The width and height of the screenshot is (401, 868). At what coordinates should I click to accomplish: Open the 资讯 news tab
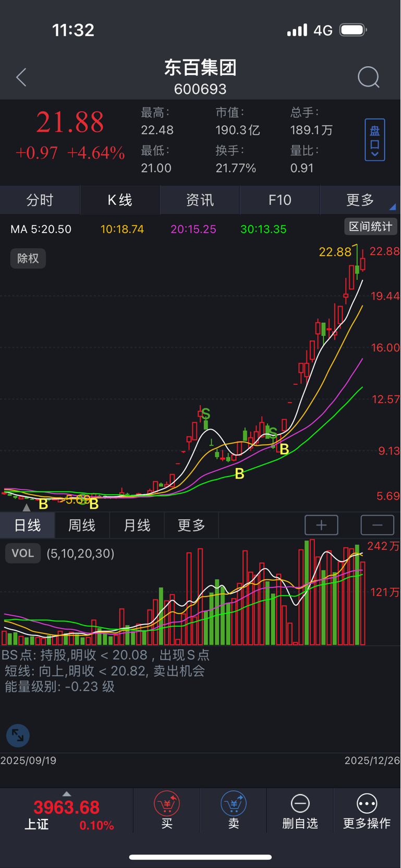tap(200, 200)
